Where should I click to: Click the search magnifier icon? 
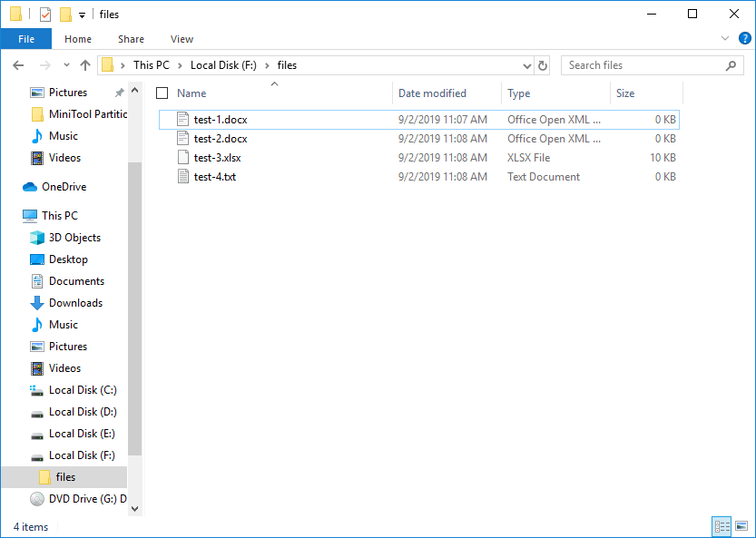731,65
